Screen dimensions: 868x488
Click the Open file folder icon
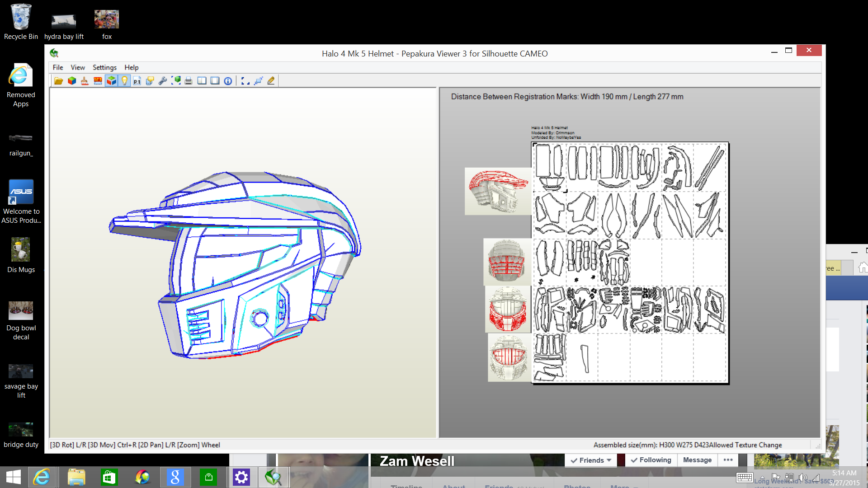pyautogui.click(x=58, y=81)
